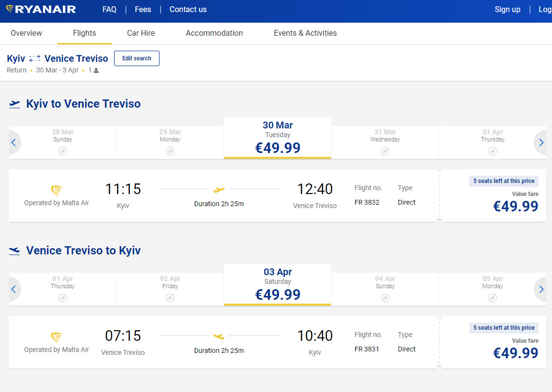Click no-flight icon under 04 Apr Sunday
Image resolution: width=552 pixels, height=392 pixels.
[385, 298]
